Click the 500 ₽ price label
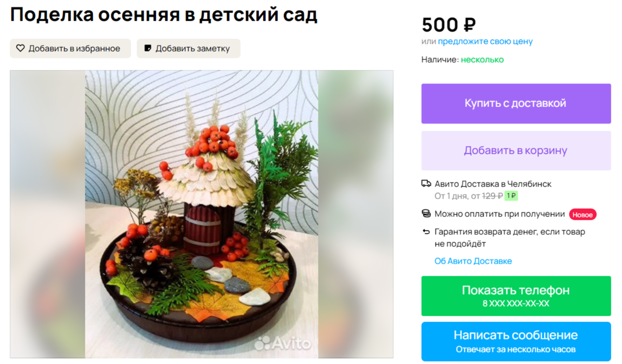The width and height of the screenshot is (622, 364). pyautogui.click(x=449, y=25)
